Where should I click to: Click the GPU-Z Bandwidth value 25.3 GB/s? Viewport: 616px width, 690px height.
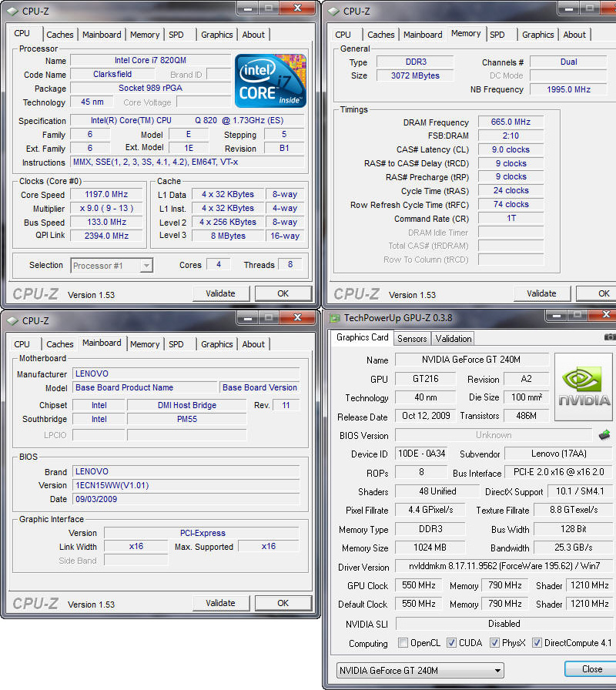[x=573, y=548]
